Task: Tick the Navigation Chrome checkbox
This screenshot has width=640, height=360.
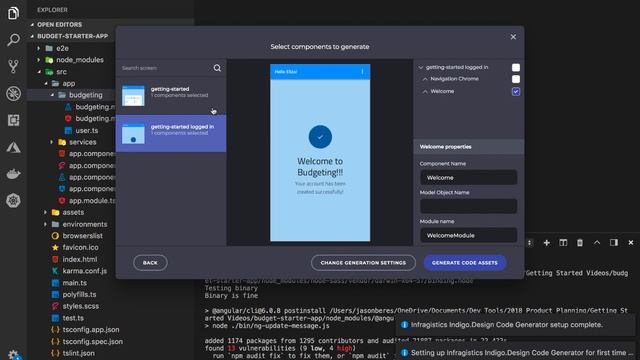Action: click(516, 79)
